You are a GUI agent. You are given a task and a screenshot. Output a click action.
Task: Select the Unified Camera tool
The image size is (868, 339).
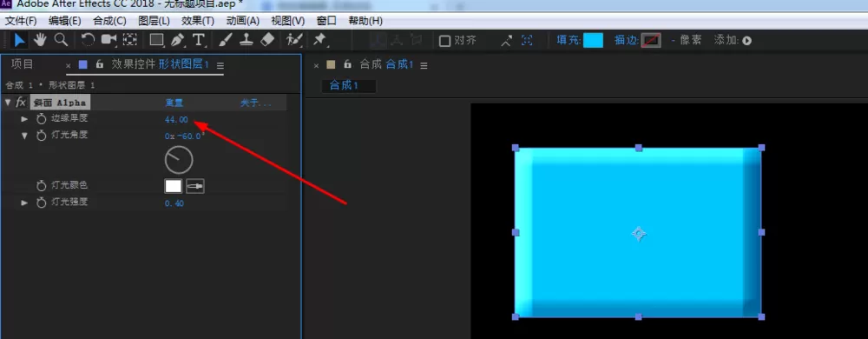(x=108, y=40)
